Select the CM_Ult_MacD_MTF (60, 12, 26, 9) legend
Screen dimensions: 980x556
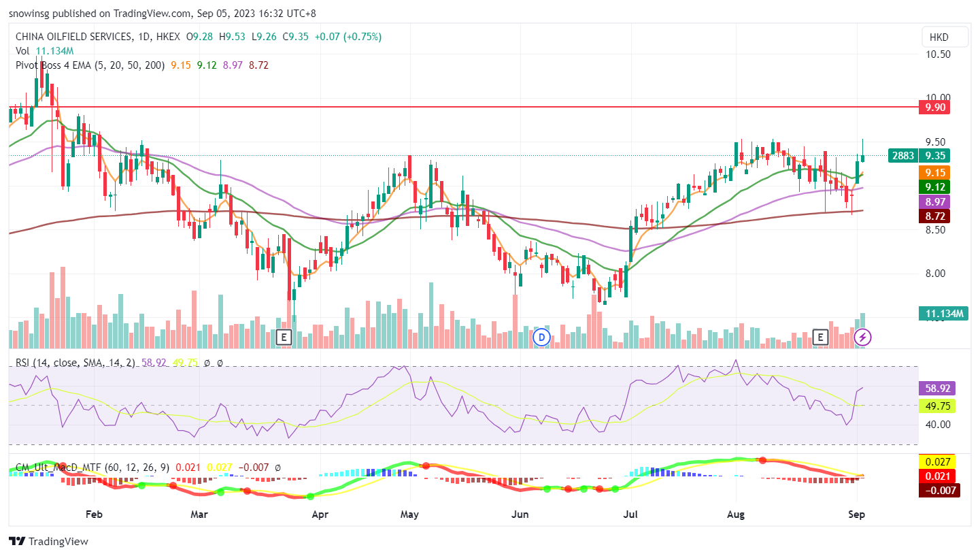[x=92, y=468]
